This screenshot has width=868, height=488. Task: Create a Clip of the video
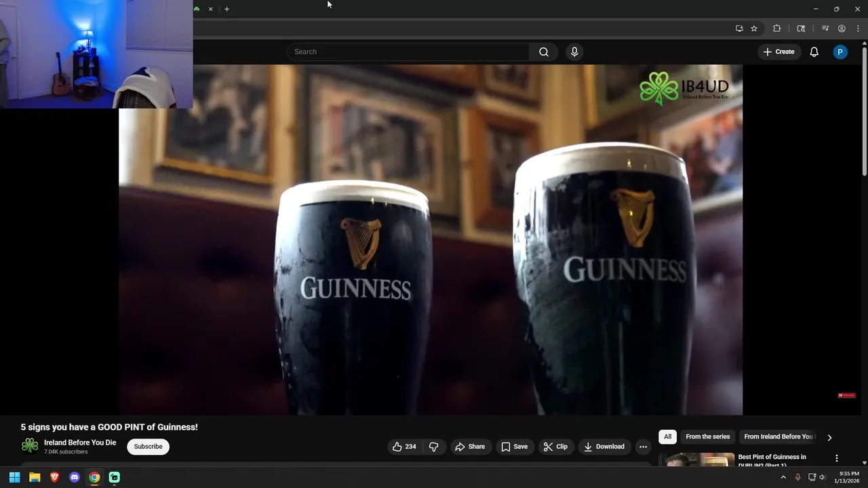coord(555,447)
